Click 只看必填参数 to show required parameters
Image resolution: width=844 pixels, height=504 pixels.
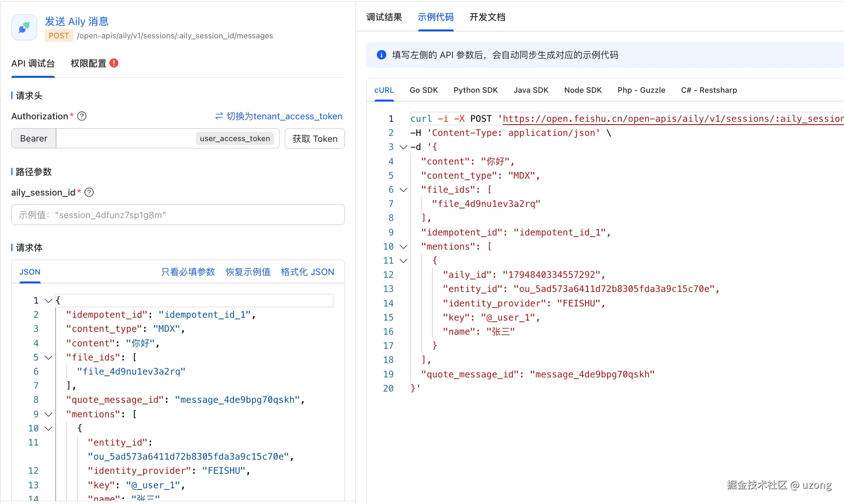188,272
